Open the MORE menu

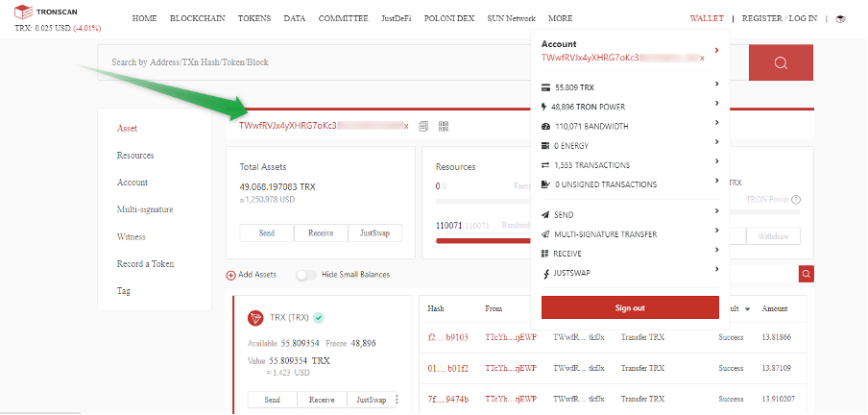pyautogui.click(x=560, y=18)
